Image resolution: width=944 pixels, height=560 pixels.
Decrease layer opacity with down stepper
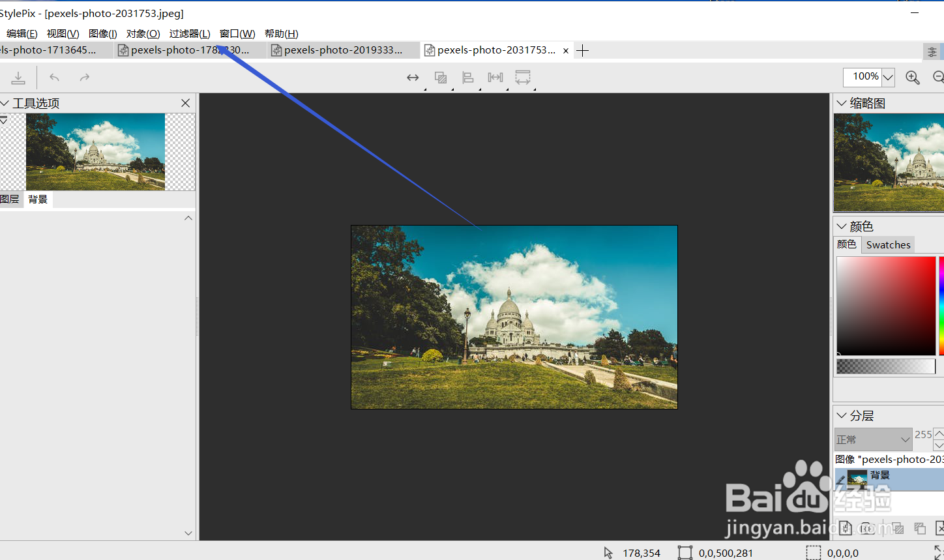(939, 445)
